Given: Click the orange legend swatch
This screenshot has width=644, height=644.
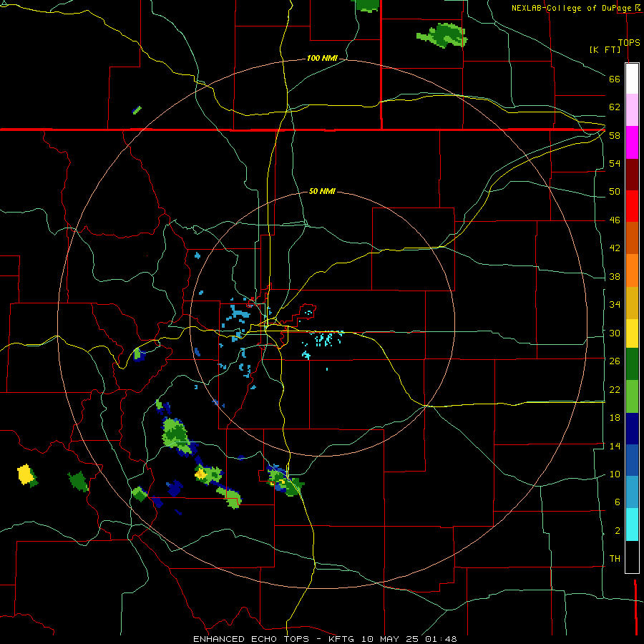Looking at the screenshot, I should [632, 270].
